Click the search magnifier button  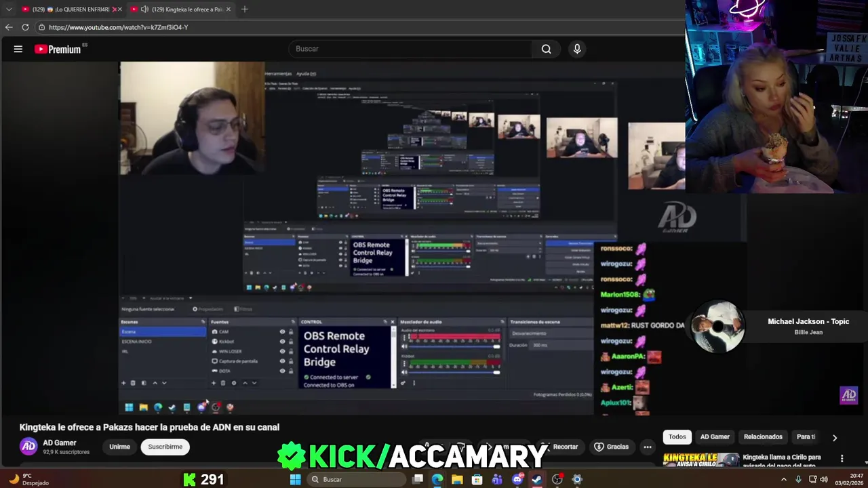pyautogui.click(x=546, y=49)
